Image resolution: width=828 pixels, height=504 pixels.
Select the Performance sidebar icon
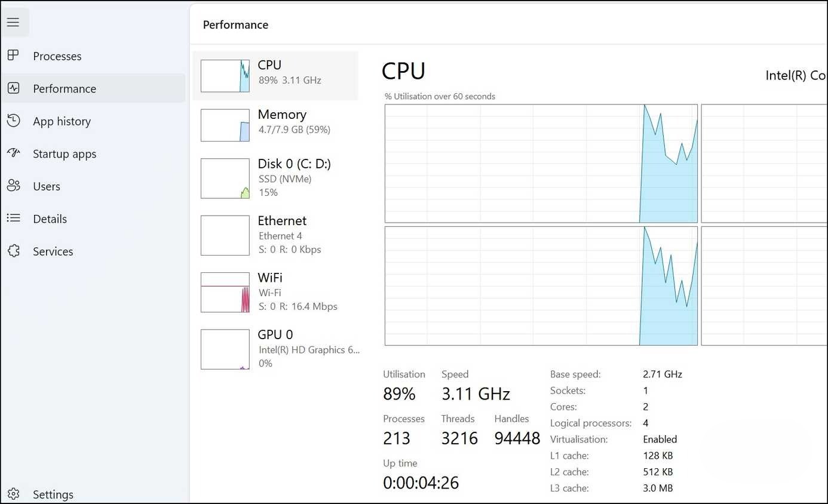tap(13, 88)
